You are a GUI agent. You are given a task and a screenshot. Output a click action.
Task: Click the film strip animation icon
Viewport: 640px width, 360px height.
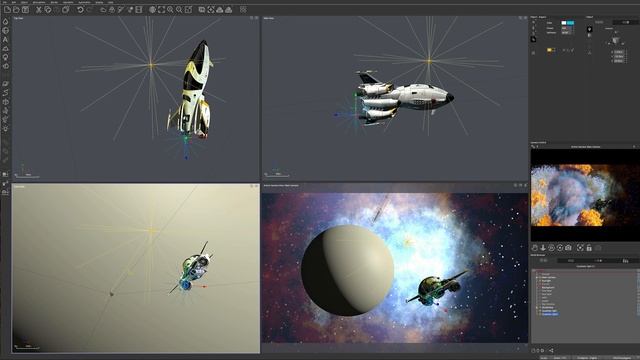click(x=139, y=9)
